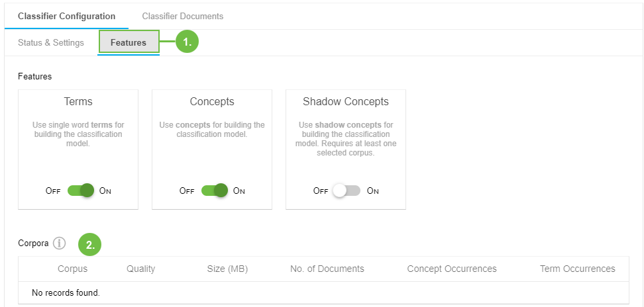The height and width of the screenshot is (307, 644).
Task: Open the Classifier Configuration tab
Action: tap(66, 16)
